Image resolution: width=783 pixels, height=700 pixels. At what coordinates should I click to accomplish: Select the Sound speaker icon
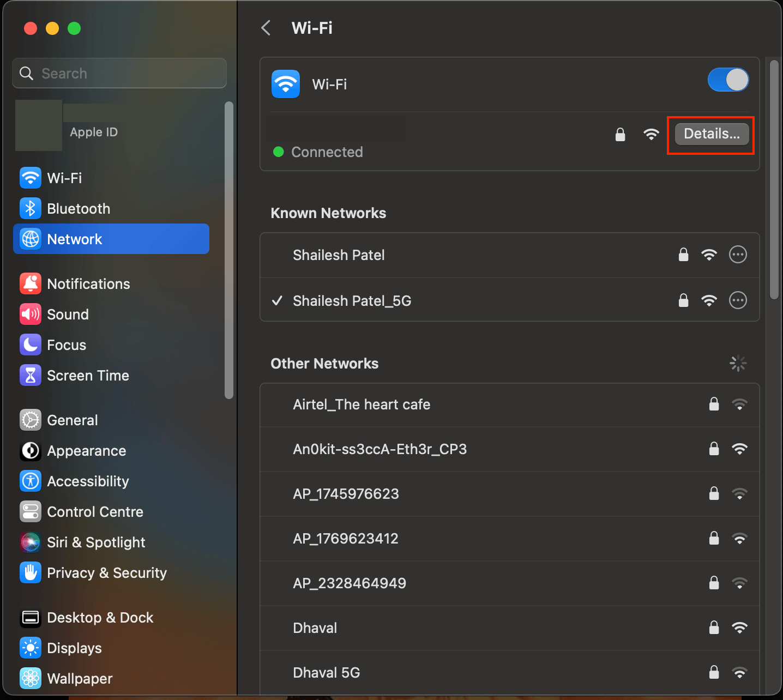click(31, 314)
